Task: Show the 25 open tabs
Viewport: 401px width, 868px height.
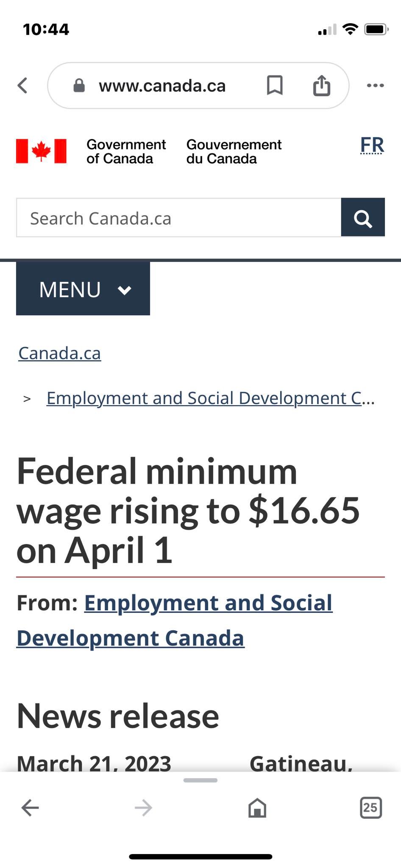Action: coord(371,808)
